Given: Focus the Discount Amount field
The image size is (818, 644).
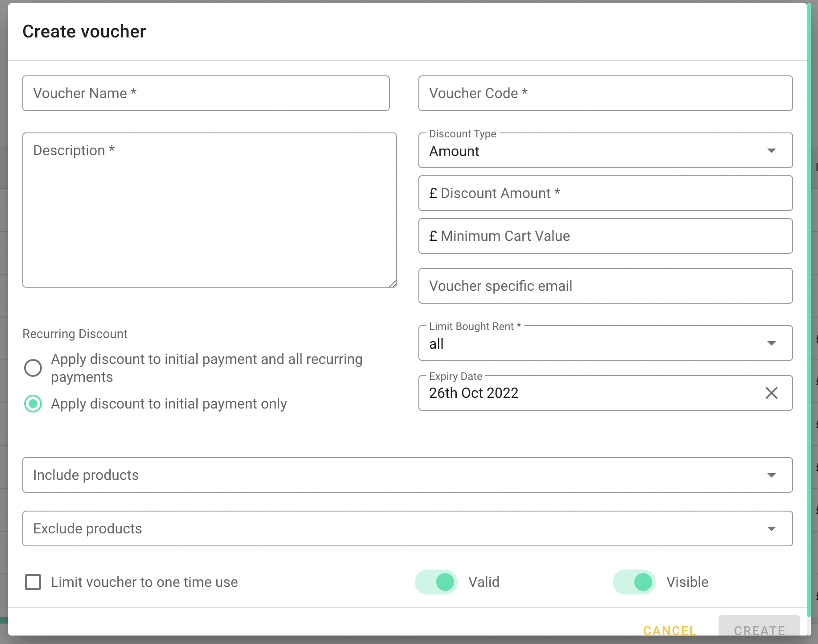Looking at the screenshot, I should click(605, 193).
